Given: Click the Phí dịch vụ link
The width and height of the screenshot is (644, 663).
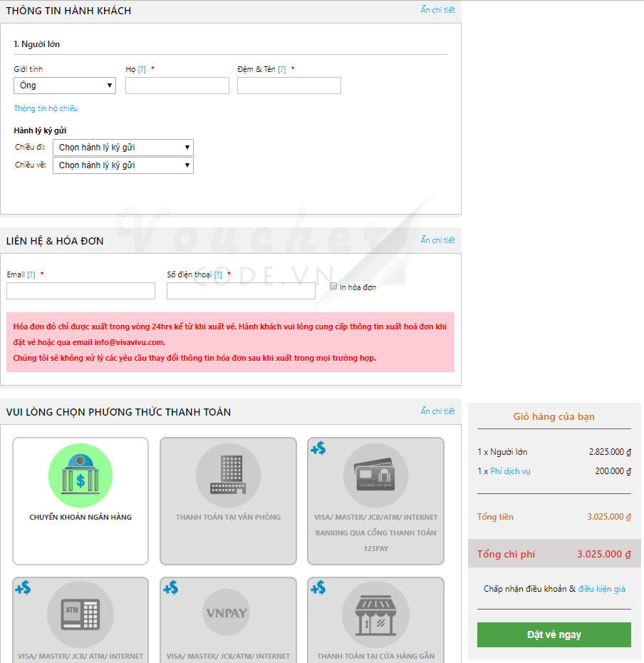Looking at the screenshot, I should coord(510,471).
